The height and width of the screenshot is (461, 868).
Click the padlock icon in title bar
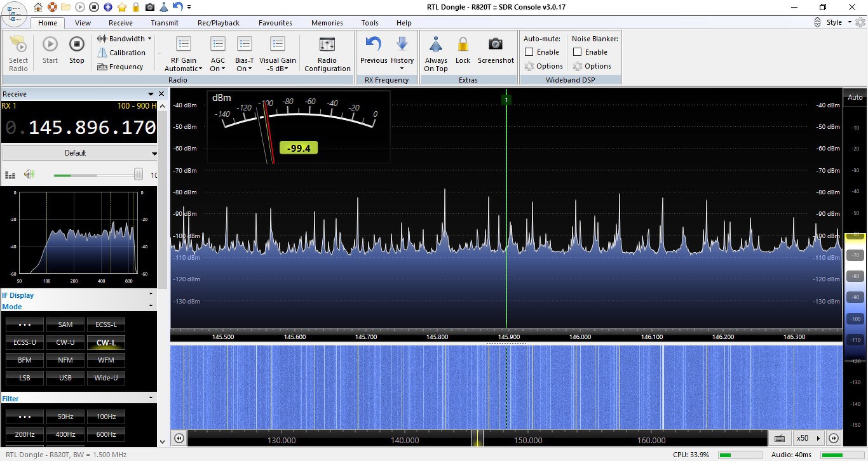click(136, 7)
